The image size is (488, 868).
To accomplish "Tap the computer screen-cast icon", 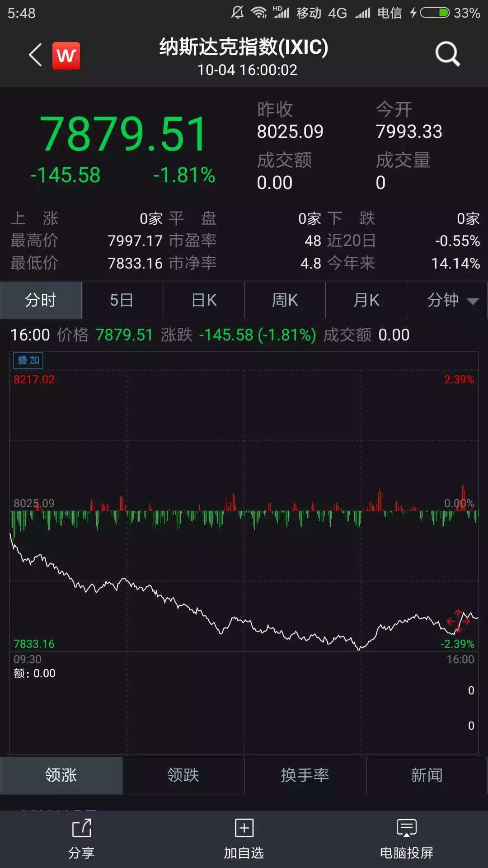I will click(406, 828).
